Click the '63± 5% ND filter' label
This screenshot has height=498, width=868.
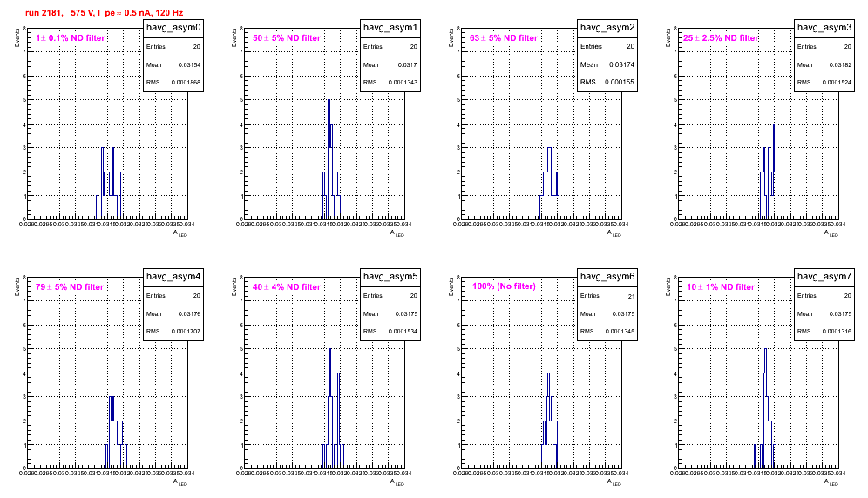[504, 38]
